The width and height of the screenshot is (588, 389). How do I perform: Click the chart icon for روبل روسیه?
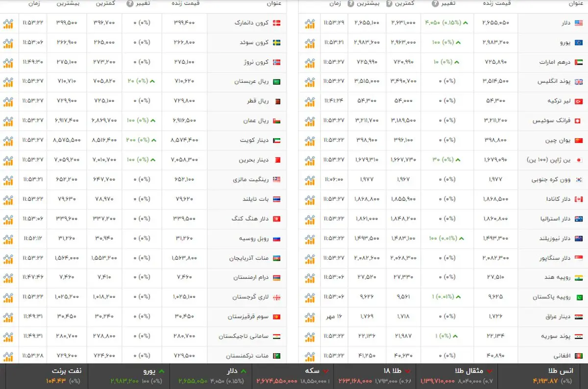[x=8, y=239]
